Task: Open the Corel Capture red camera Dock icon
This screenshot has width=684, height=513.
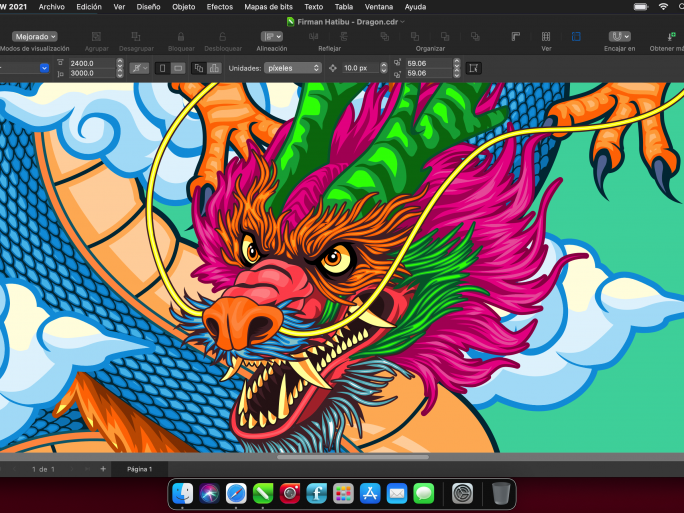Action: click(290, 493)
